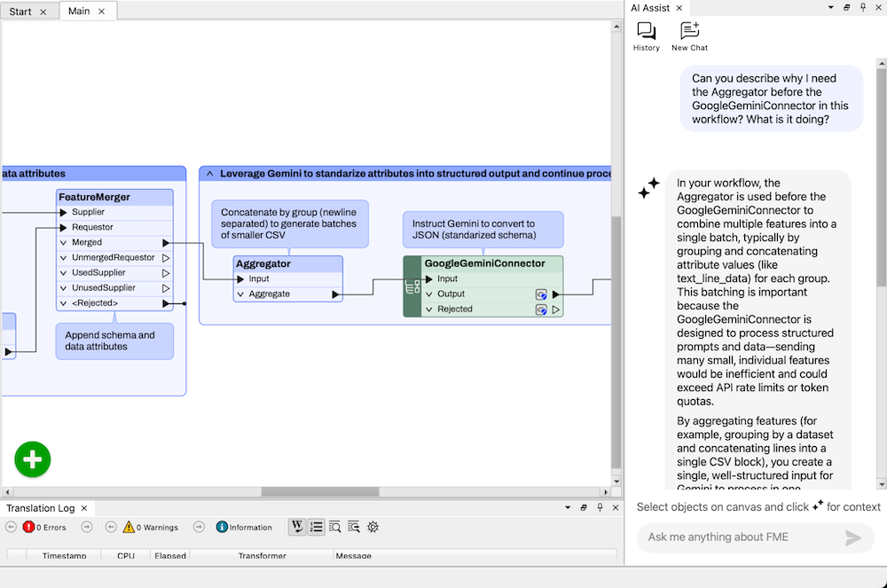
Task: Expand GoogleGeminiConnector Rejected port attributes
Action: pos(428,310)
